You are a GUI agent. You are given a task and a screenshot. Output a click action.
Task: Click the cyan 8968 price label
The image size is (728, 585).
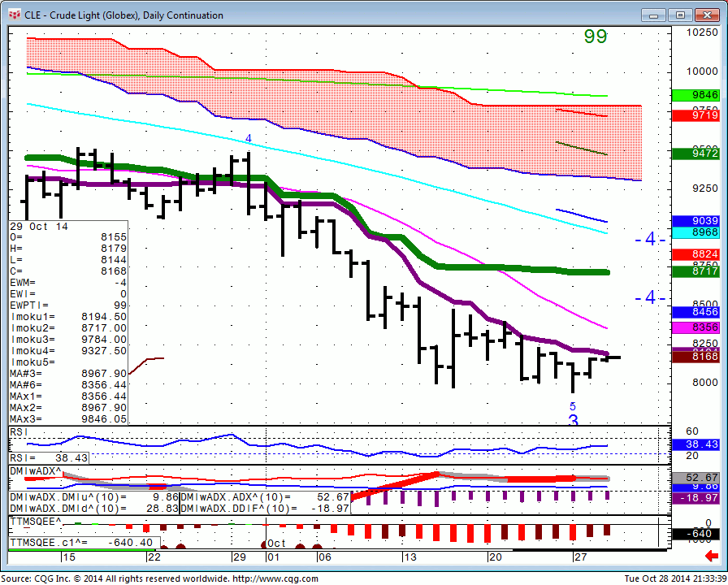pos(695,232)
